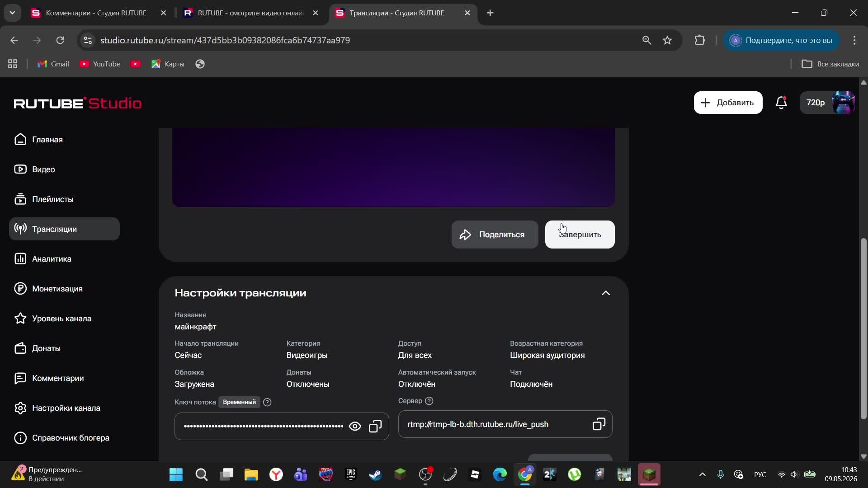
Task: Click the address bar URL
Action: (x=225, y=40)
